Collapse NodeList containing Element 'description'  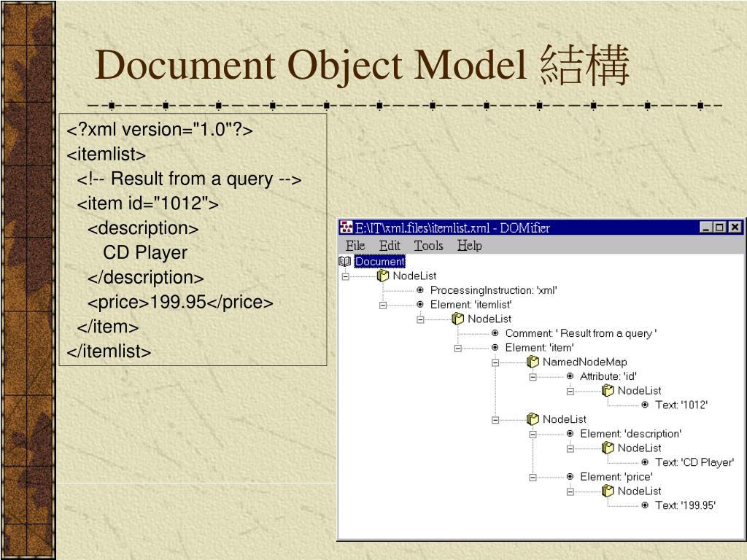click(x=495, y=420)
